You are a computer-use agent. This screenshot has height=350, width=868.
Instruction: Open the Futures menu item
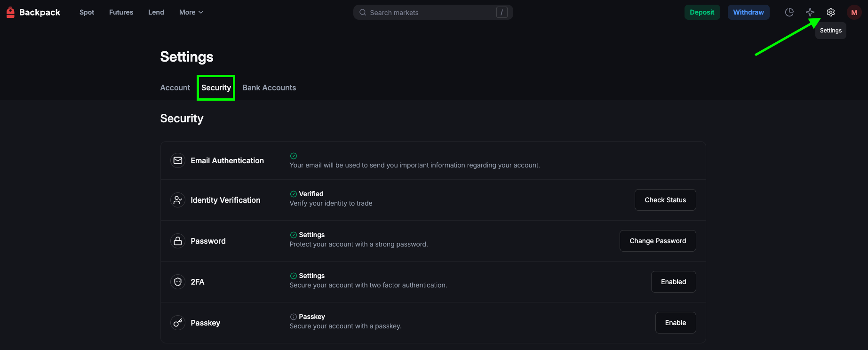121,12
